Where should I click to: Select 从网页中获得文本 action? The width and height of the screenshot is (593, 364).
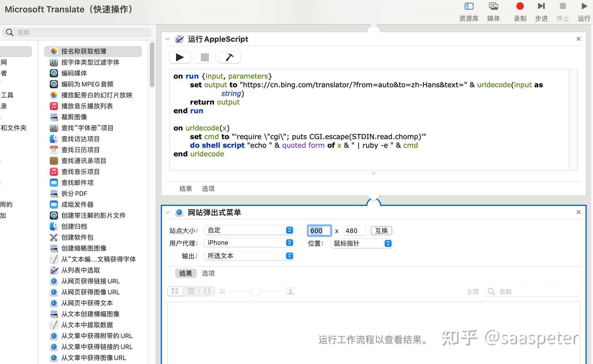93,303
